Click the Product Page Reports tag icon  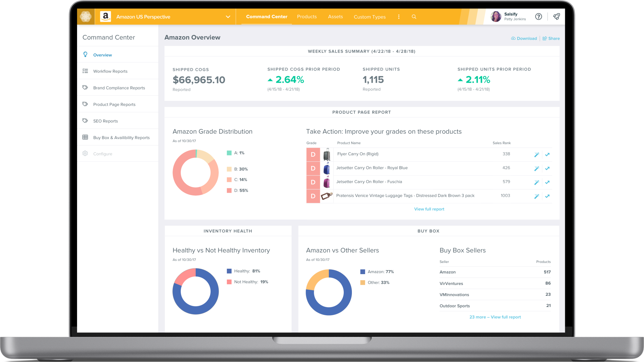tap(85, 104)
